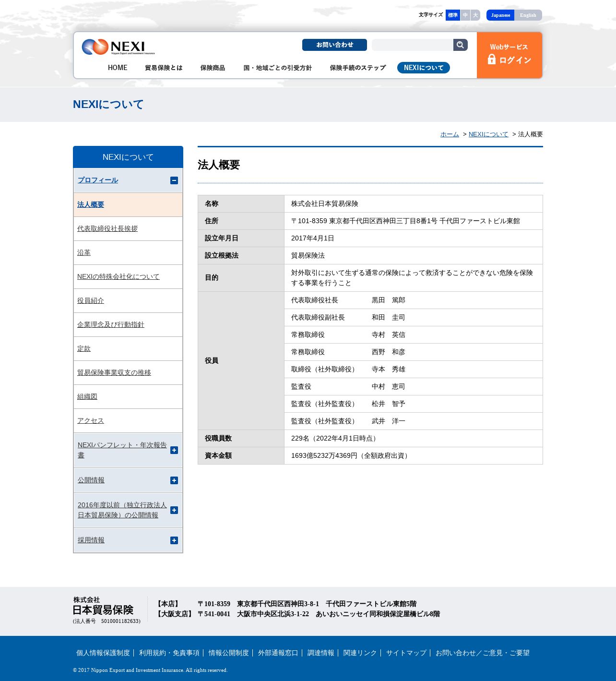Click 1693億5232万4369円 capital amount cell

pos(414,456)
